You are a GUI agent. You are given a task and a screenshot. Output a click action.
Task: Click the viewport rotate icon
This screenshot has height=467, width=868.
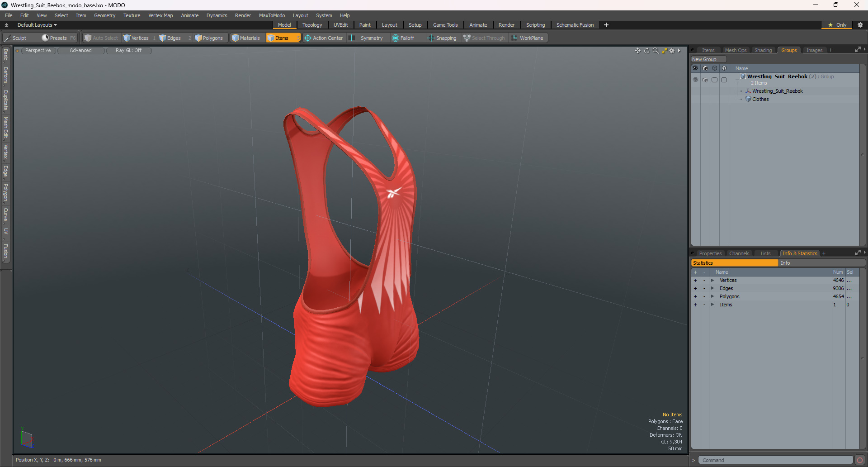pyautogui.click(x=646, y=51)
